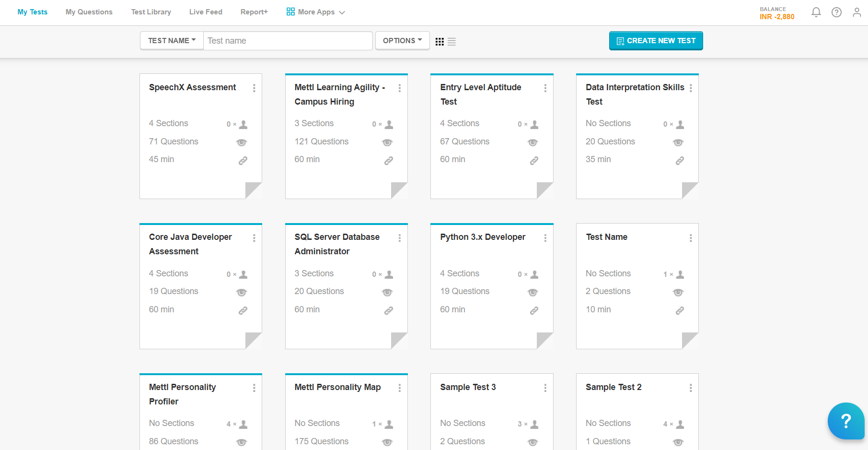This screenshot has height=450, width=868.
Task: Open three-dot menu on Mettl Learning Agility
Action: [x=400, y=88]
